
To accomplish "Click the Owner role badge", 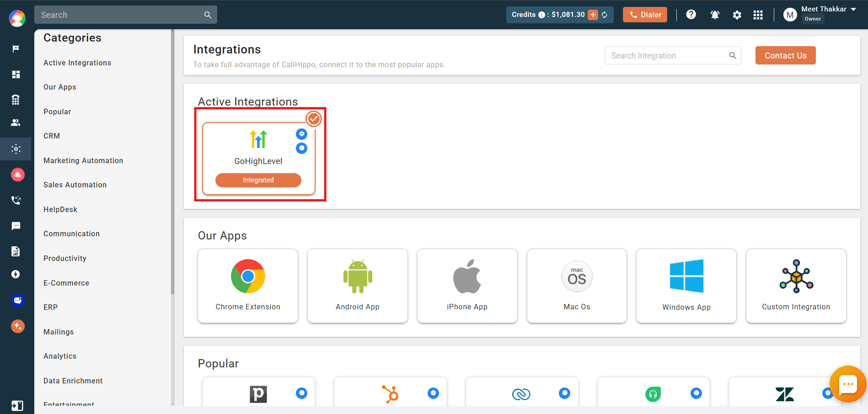I will point(813,19).
